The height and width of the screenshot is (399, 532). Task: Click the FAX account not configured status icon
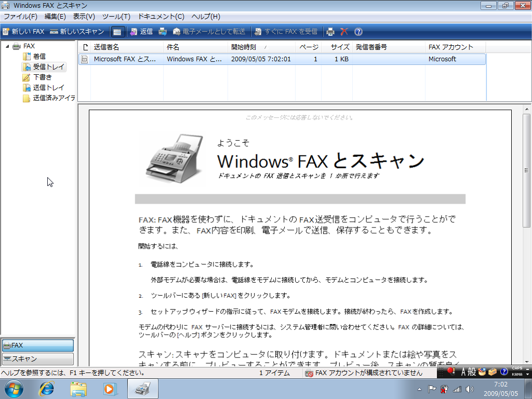[x=309, y=373]
